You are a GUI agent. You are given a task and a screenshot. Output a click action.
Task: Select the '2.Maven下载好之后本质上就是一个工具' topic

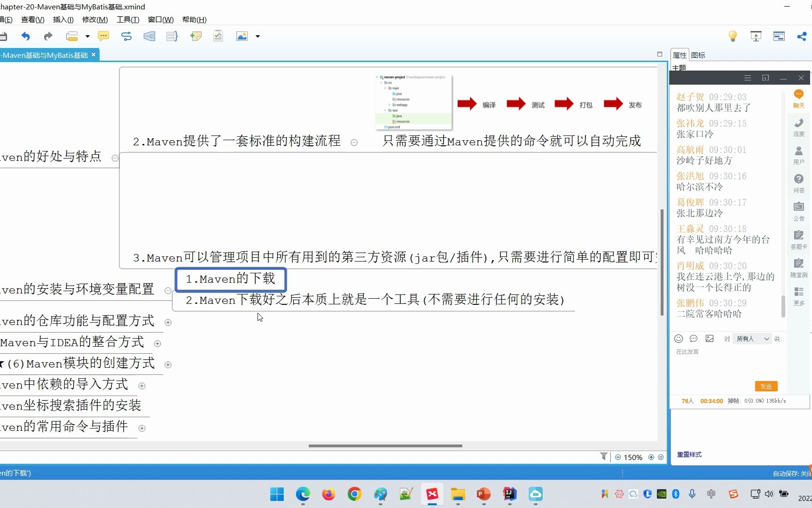pyautogui.click(x=375, y=300)
